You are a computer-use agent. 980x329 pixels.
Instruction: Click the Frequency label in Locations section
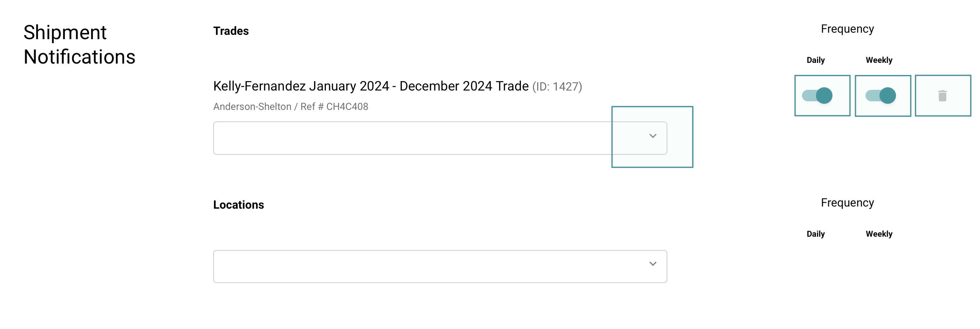point(847,203)
